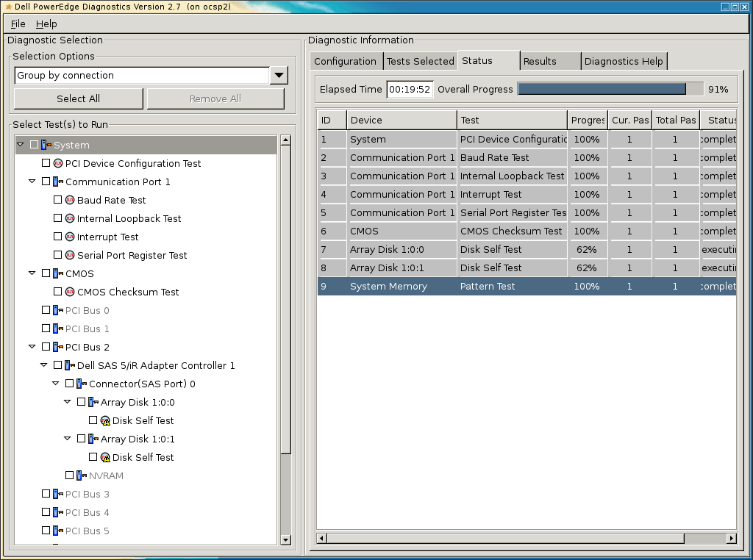Open the Configuration tab

click(345, 61)
